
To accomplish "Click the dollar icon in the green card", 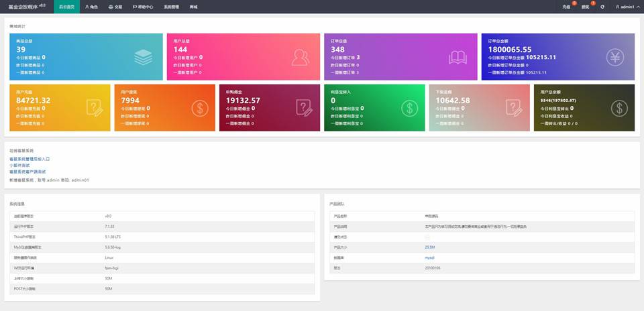I will coord(409,108).
